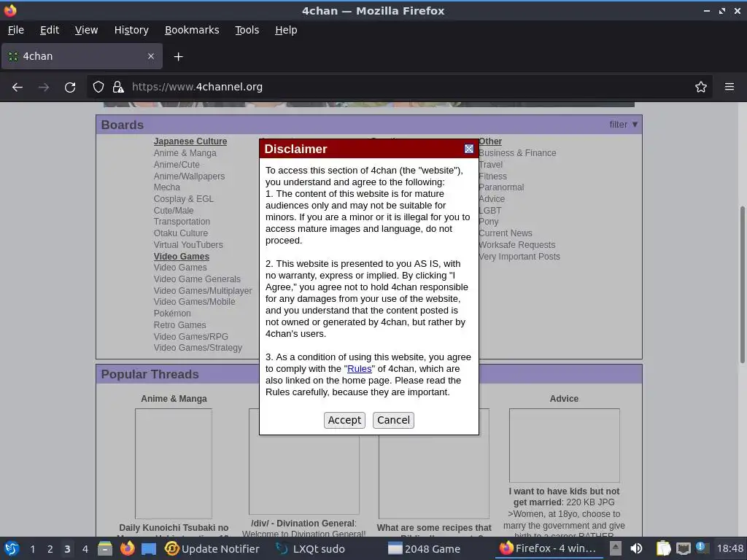
Task: Click the Cancel button in the Disclaimer
Action: 393,420
